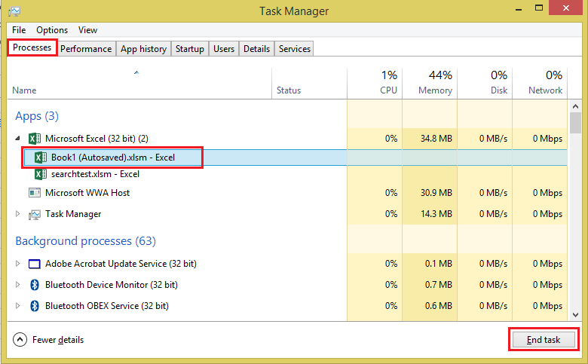Open the File menu

19,30
